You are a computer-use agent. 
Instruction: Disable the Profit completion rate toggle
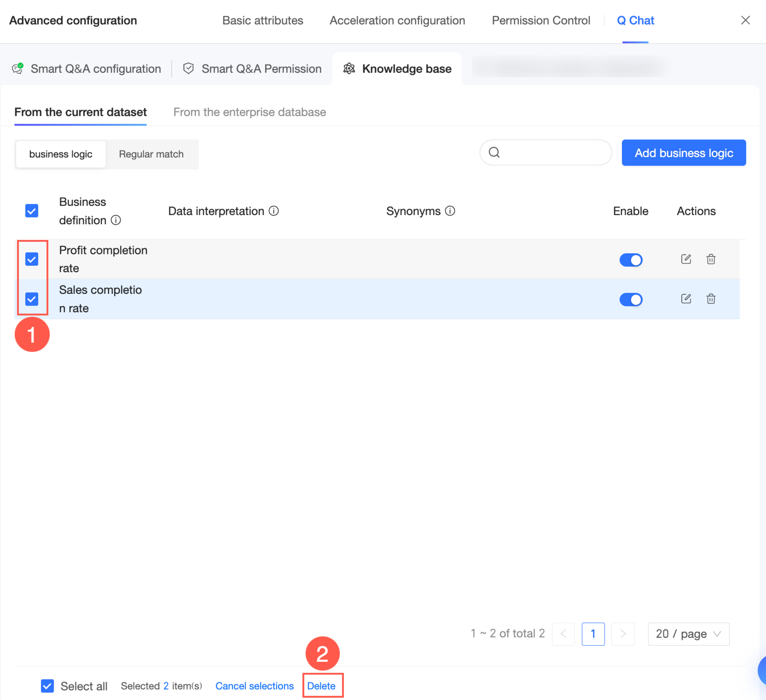pos(631,260)
